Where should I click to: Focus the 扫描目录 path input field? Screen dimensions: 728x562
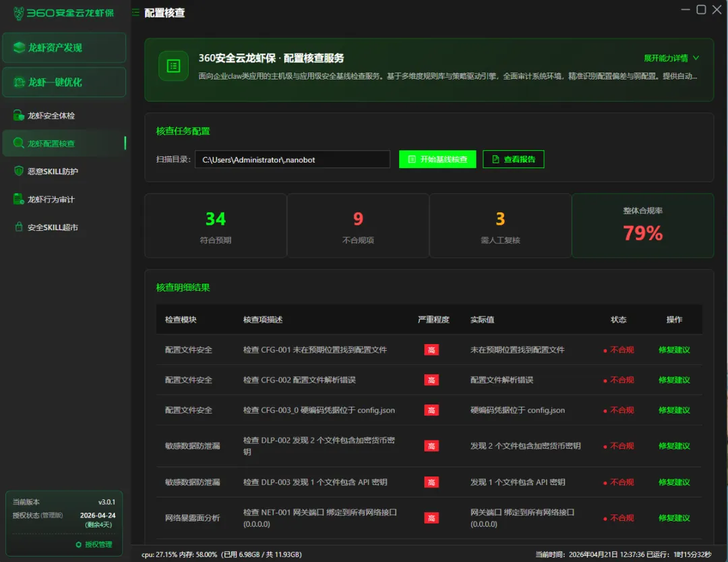click(293, 159)
